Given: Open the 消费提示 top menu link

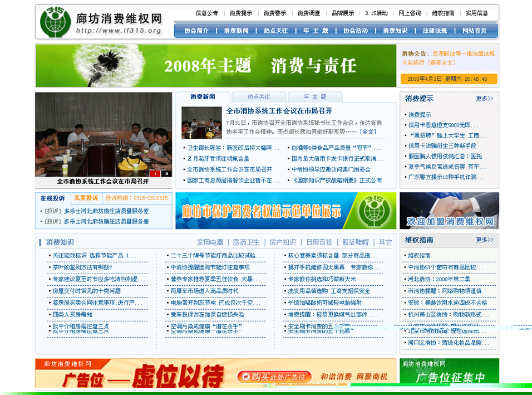Looking at the screenshot, I should 240,13.
